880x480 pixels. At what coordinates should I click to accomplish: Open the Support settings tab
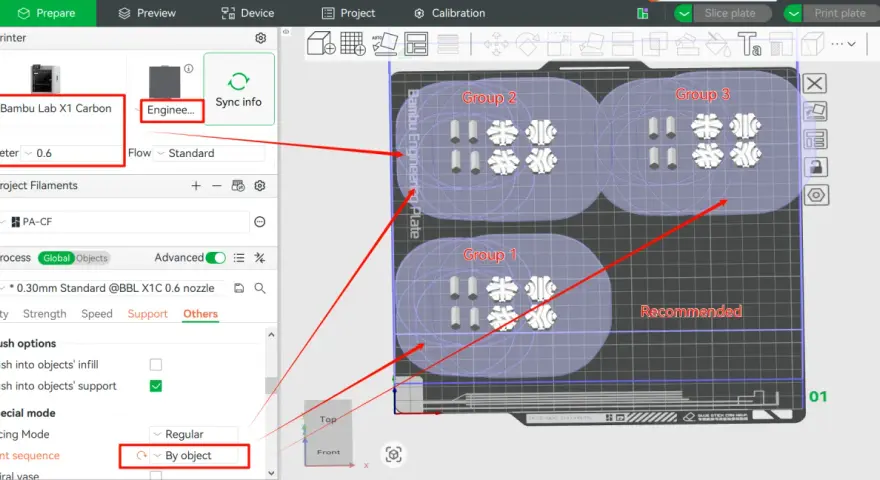[148, 314]
